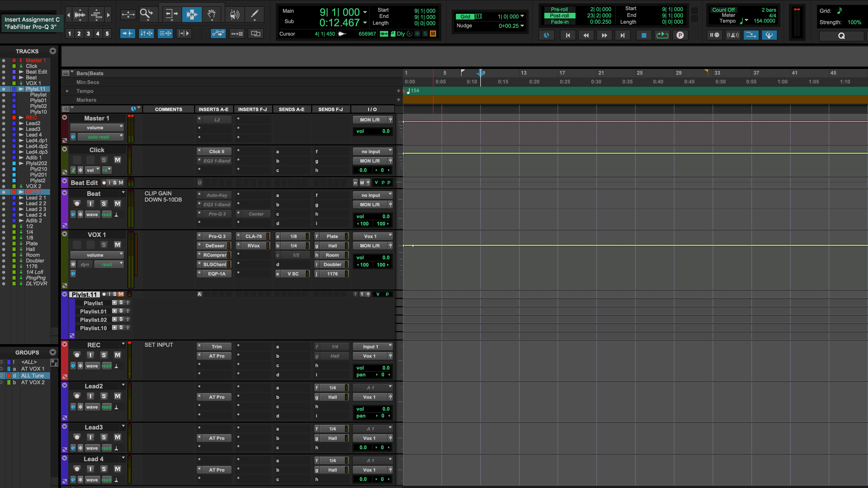The width and height of the screenshot is (868, 488).
Task: Open the Tracks list dropdown menu
Action: pos(53,51)
